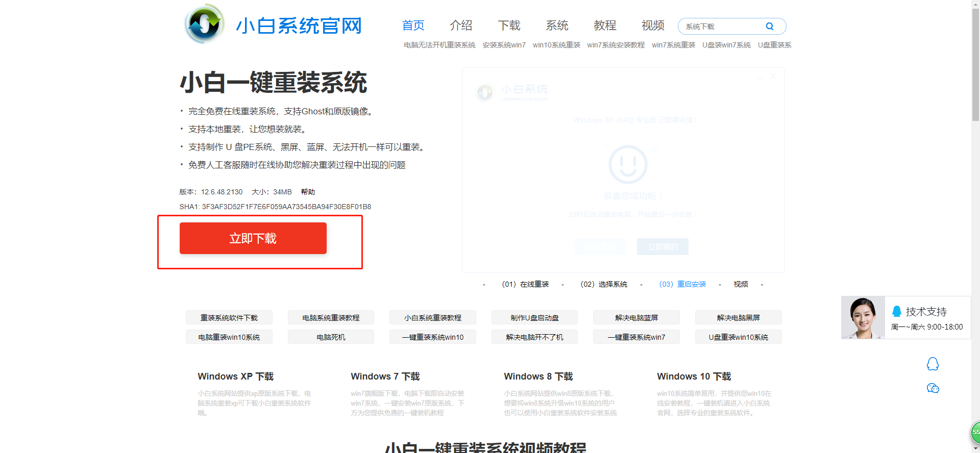Viewport: 980px width, 453px height.
Task: Click the 重装系统软件下载 tag button
Action: coord(229,317)
